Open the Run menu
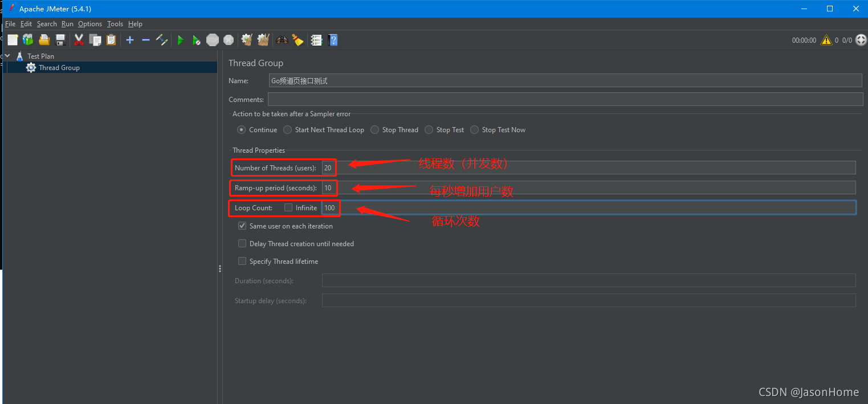The width and height of the screenshot is (868, 404). pyautogui.click(x=67, y=24)
